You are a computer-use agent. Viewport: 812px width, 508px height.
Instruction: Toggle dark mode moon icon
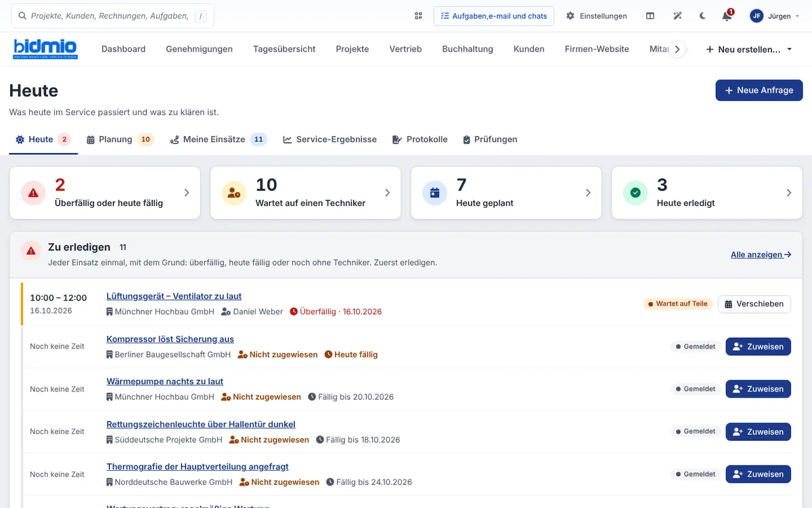click(x=702, y=16)
